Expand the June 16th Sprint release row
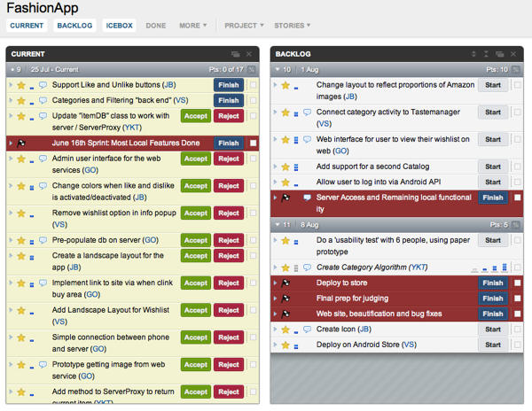This screenshot has height=411, width=532. 11,143
